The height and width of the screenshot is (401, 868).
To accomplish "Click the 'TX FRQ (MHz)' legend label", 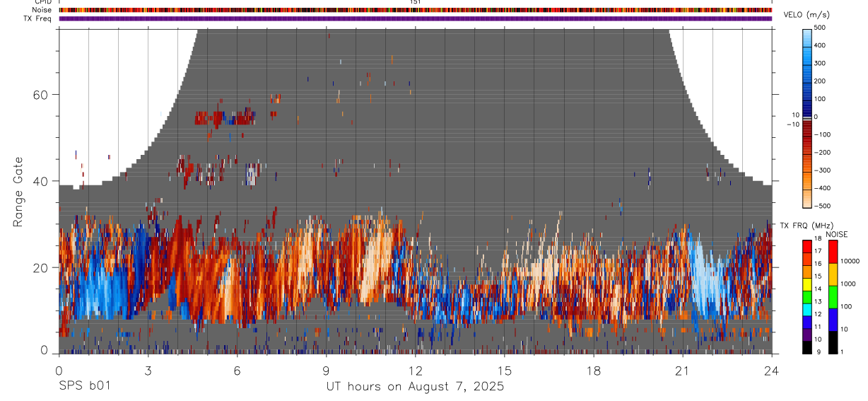I will [x=806, y=226].
